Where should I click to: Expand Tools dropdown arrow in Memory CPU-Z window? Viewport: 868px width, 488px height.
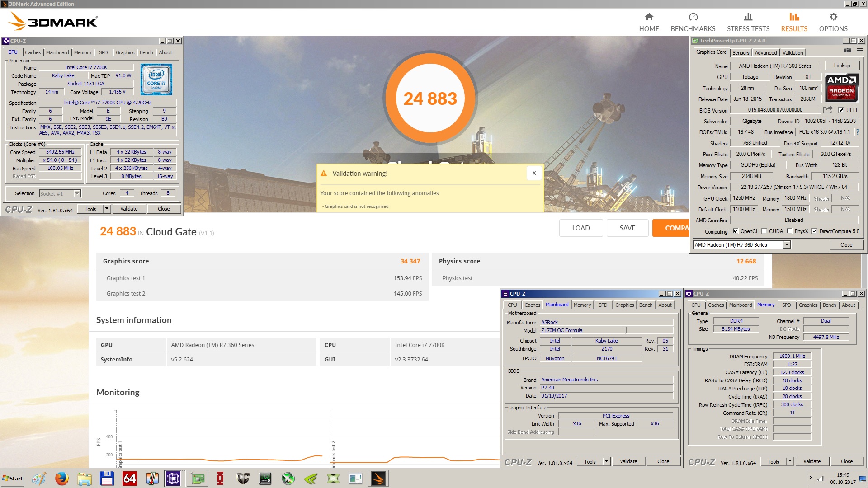(x=790, y=461)
